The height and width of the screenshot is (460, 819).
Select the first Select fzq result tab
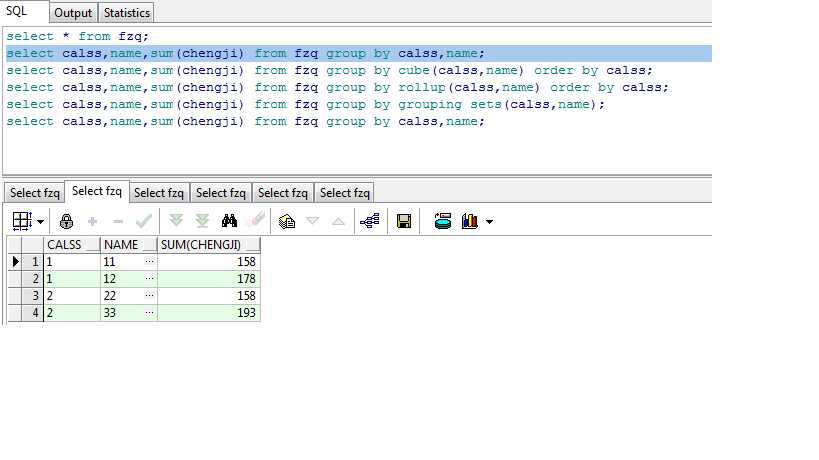(x=35, y=193)
